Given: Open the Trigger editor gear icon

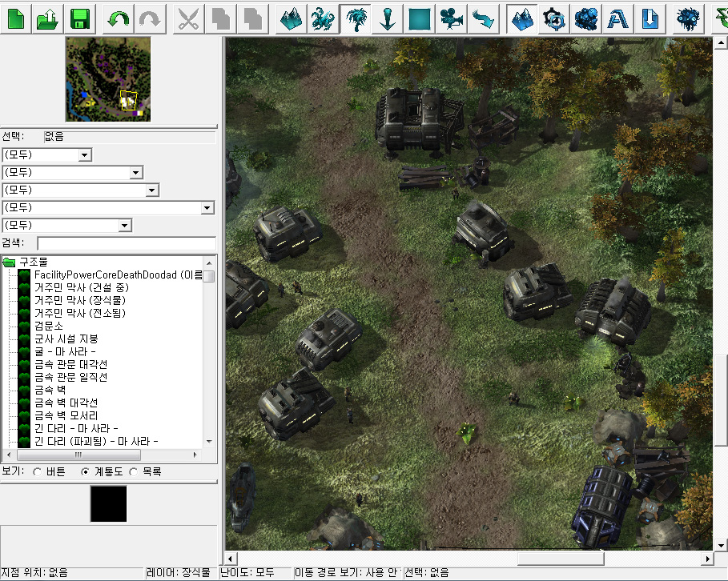Looking at the screenshot, I should pos(554,19).
